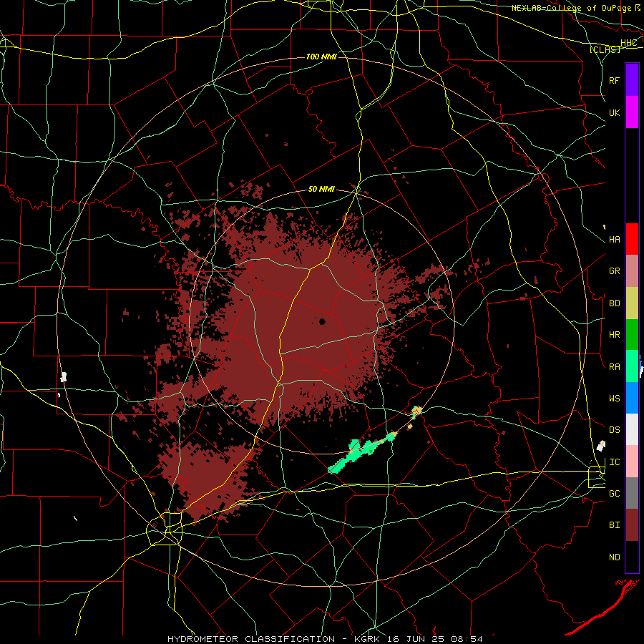Click the 'KGRK' radar site identifier

coord(367,639)
